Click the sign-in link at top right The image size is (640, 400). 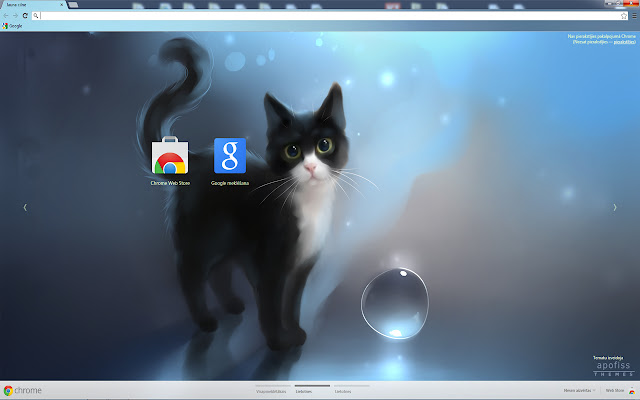tap(624, 42)
